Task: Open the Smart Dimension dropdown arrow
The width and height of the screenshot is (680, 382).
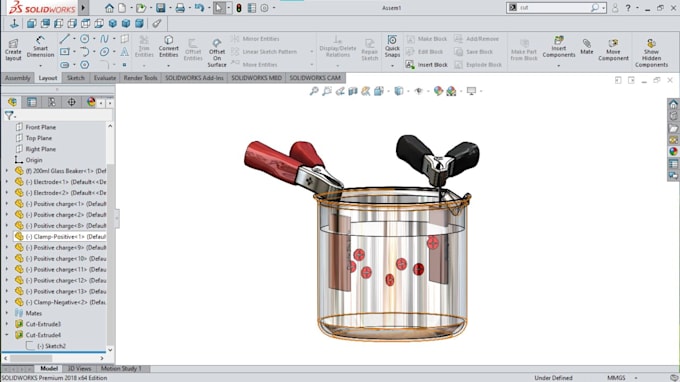Action: pos(40,65)
